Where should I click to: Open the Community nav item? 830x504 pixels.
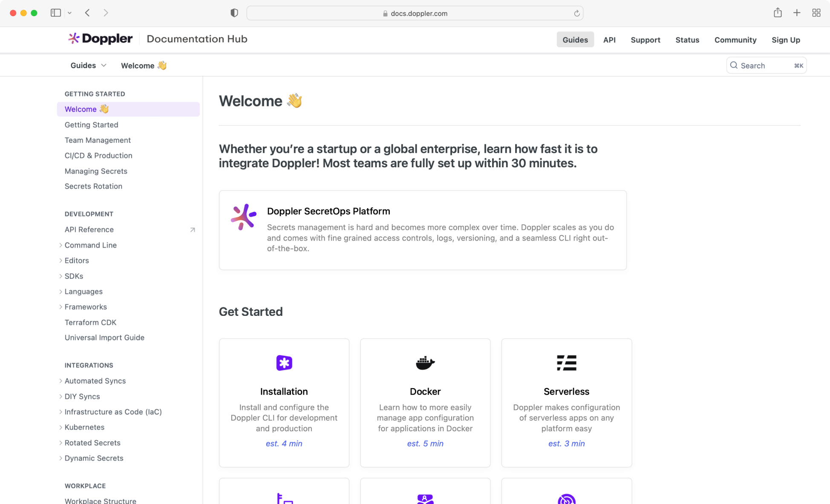click(x=735, y=40)
